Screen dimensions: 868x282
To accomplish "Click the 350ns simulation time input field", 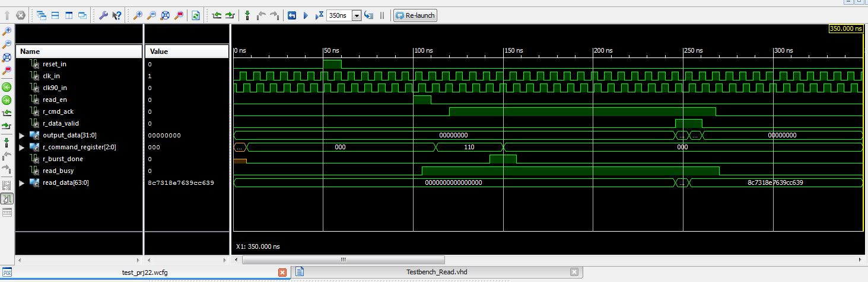I will (339, 15).
